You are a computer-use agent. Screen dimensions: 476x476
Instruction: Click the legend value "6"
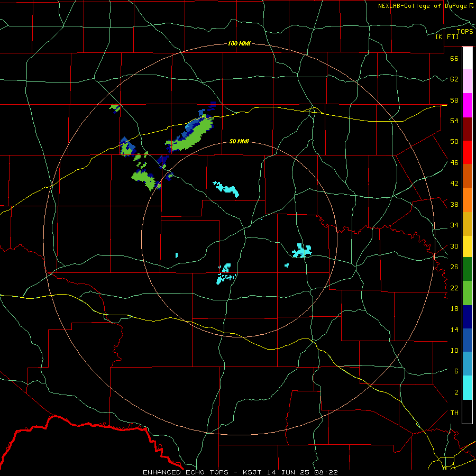(456, 371)
